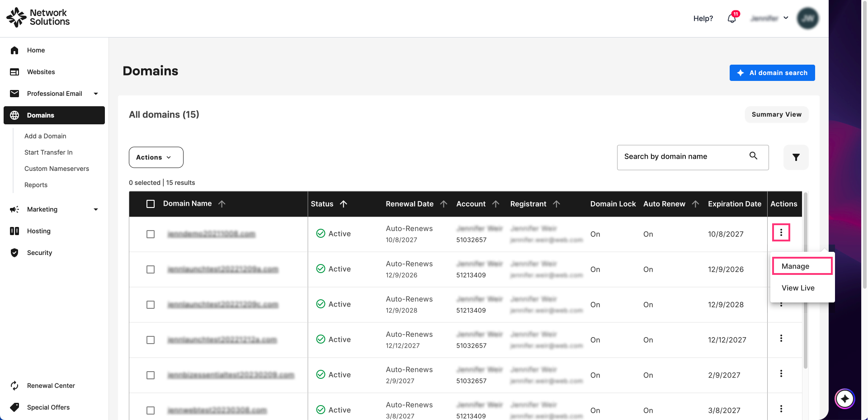Check the domain expiring 3/8/2027

[151, 411]
